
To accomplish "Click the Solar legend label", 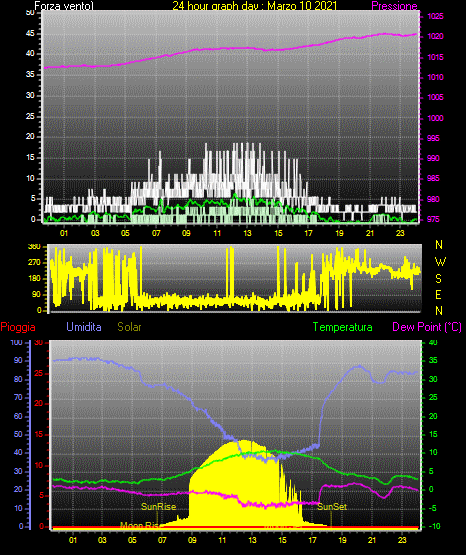I will [130, 327].
